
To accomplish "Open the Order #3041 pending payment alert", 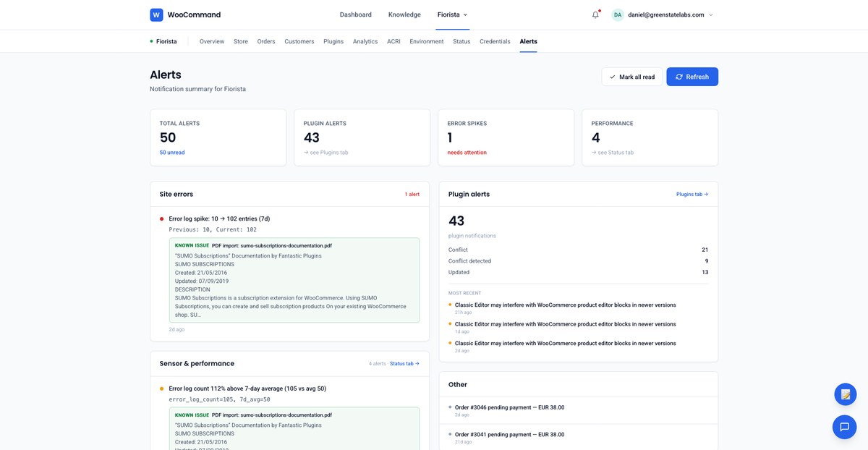I will pos(509,434).
